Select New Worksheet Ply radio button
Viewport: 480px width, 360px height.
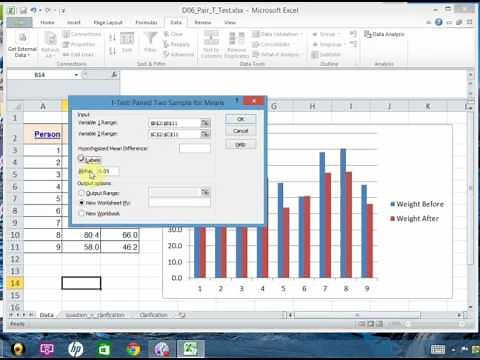coord(81,203)
